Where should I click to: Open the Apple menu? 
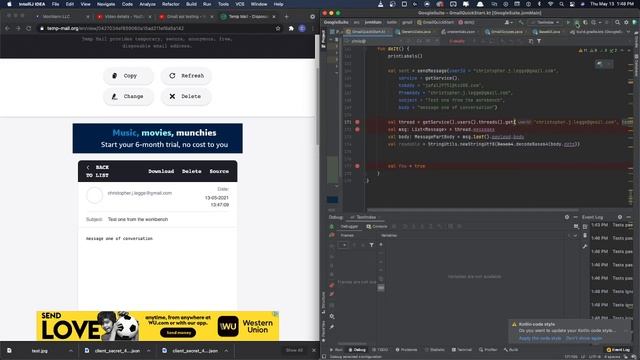tap(9, 4)
